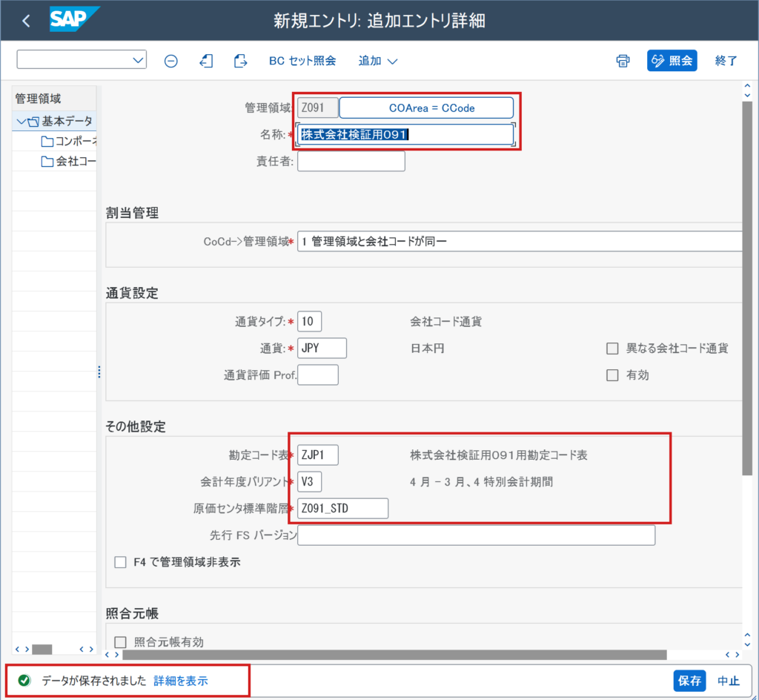
Task: Open CoCd->管理領域 assignment dropdown
Action: click(520, 242)
